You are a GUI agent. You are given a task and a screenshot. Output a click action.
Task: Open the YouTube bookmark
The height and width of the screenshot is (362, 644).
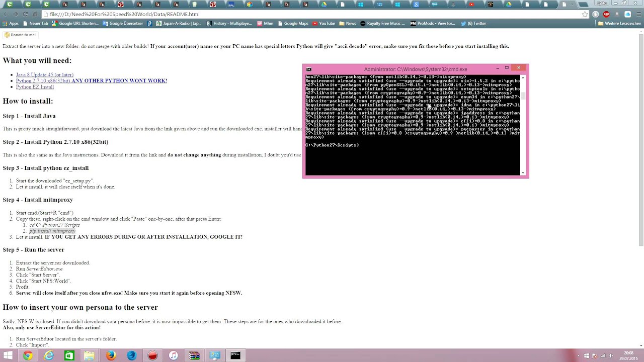pos(324,23)
